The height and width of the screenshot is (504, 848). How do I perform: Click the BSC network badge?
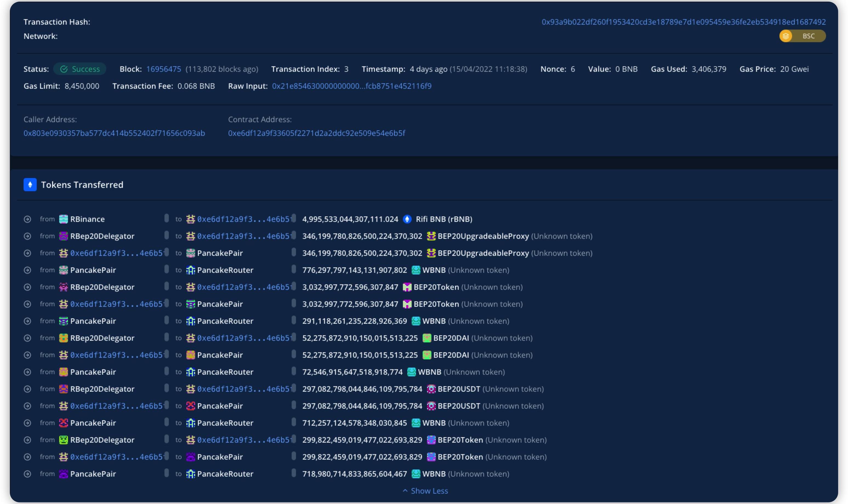click(802, 36)
